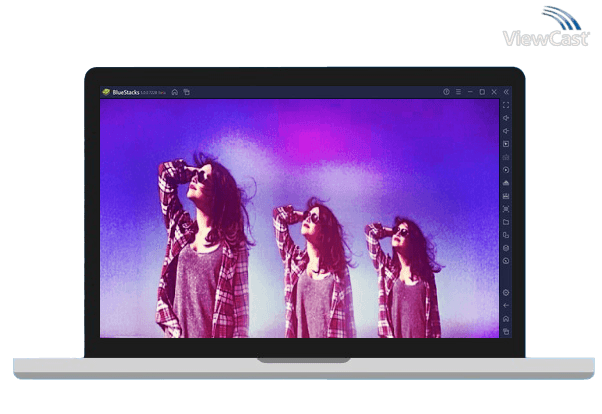The image size is (602, 414).
Task: Click the photo of the three women
Action: [x=299, y=219]
